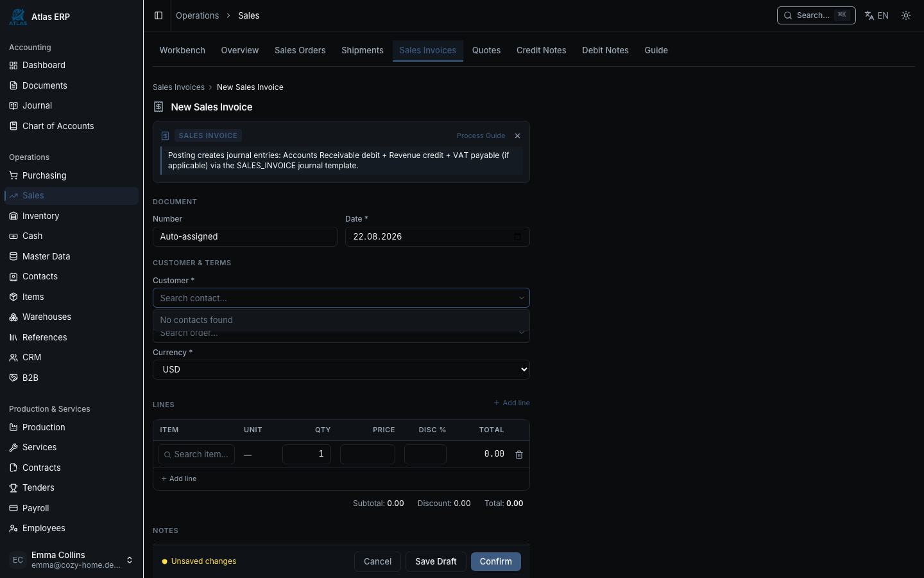This screenshot has width=924, height=578.
Task: Open the Quotes tab
Action: [x=486, y=50]
